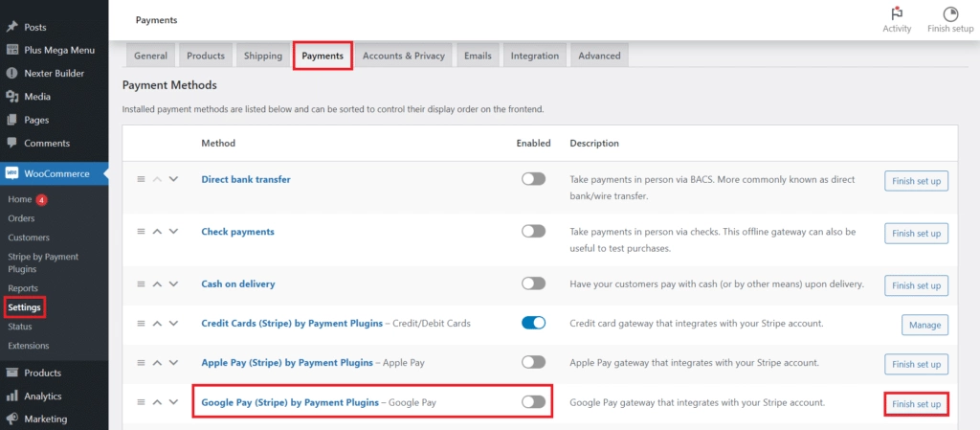
Task: Click the Marketing megaphone icon
Action: pos(11,419)
